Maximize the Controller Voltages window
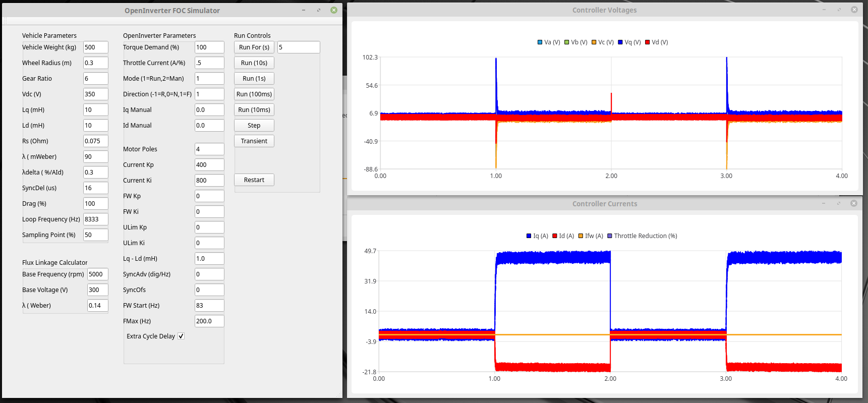 tap(839, 10)
